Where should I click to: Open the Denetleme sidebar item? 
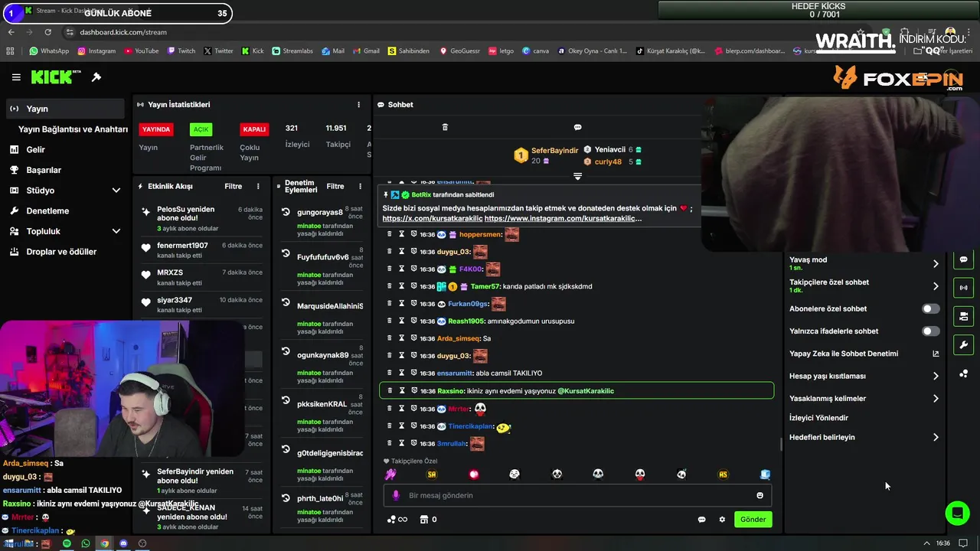(65, 211)
